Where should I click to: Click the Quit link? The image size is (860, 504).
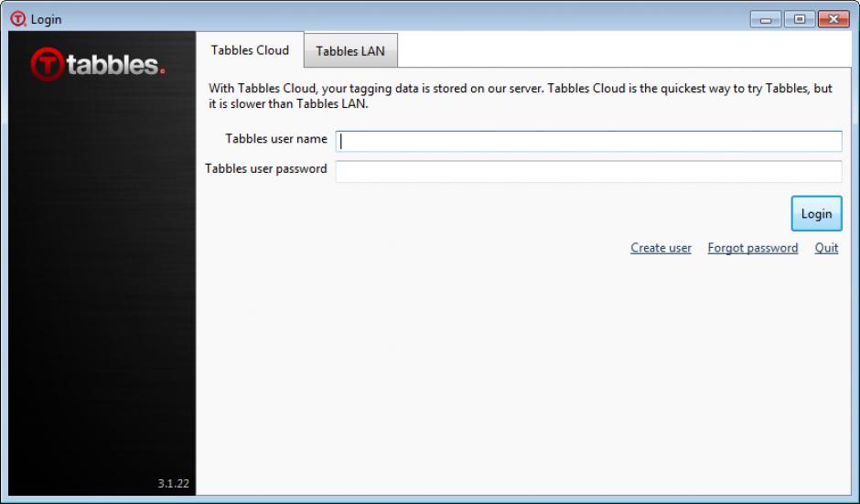click(x=826, y=248)
